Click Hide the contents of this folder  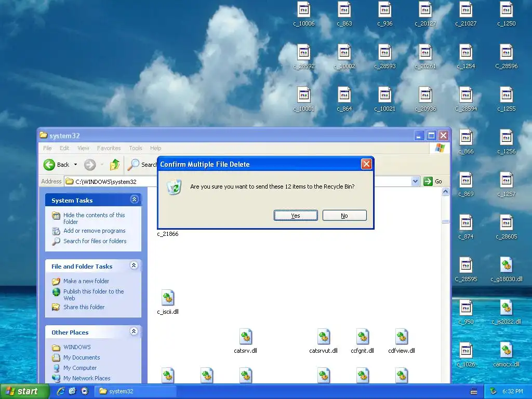tap(94, 218)
